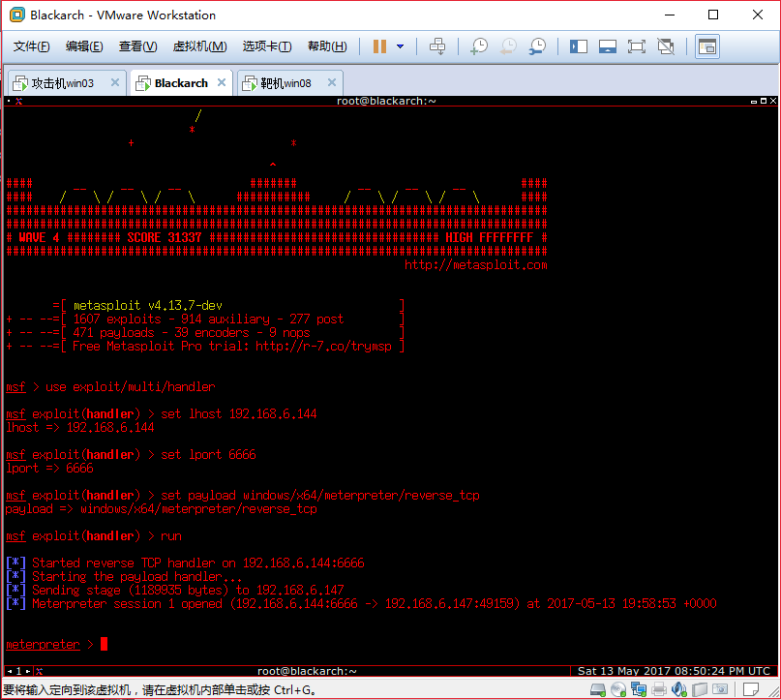Revert VM to previous snapshot
This screenshot has height=700, width=781.
(x=508, y=46)
